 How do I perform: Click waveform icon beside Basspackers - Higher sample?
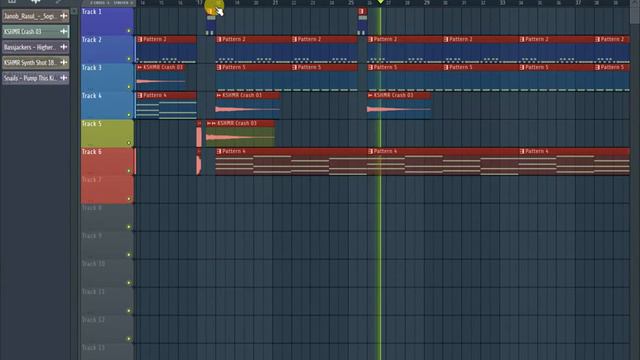pyautogui.click(x=64, y=47)
